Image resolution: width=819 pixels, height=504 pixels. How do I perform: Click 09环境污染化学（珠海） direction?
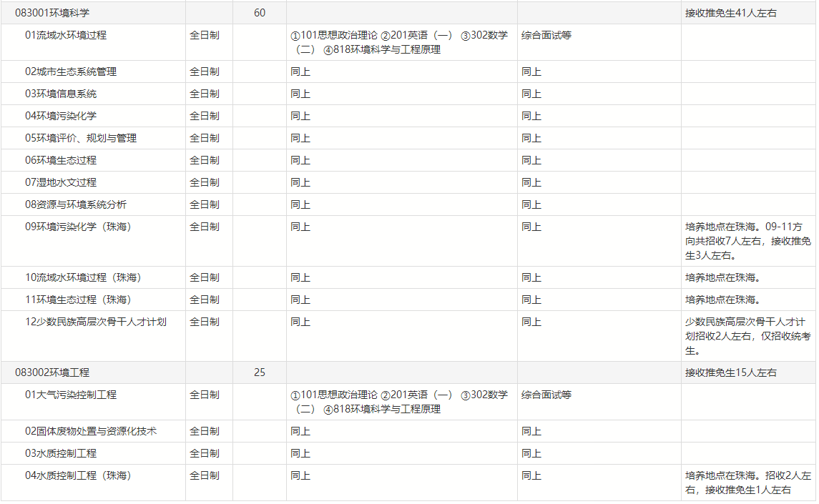[x=78, y=227]
